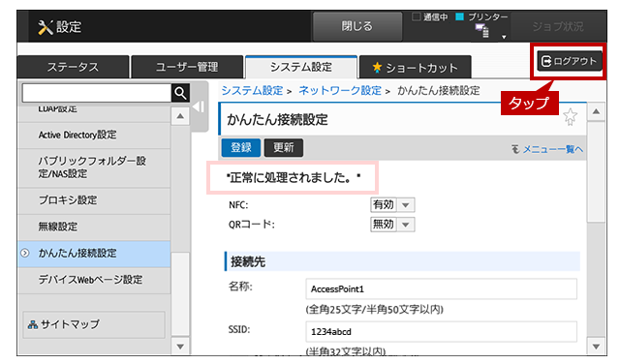Screen dimensions: 620x364
Task: Open システム設定 breadcrumb link
Action: [252, 90]
